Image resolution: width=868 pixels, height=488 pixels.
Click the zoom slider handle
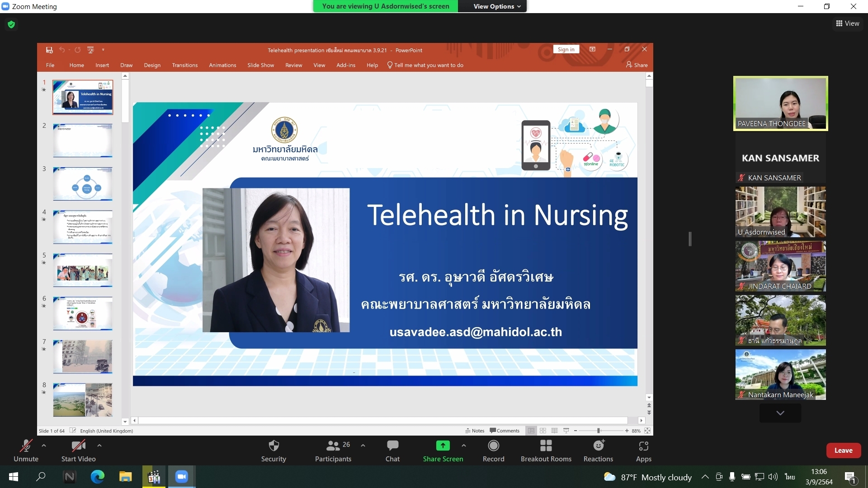[x=599, y=431]
